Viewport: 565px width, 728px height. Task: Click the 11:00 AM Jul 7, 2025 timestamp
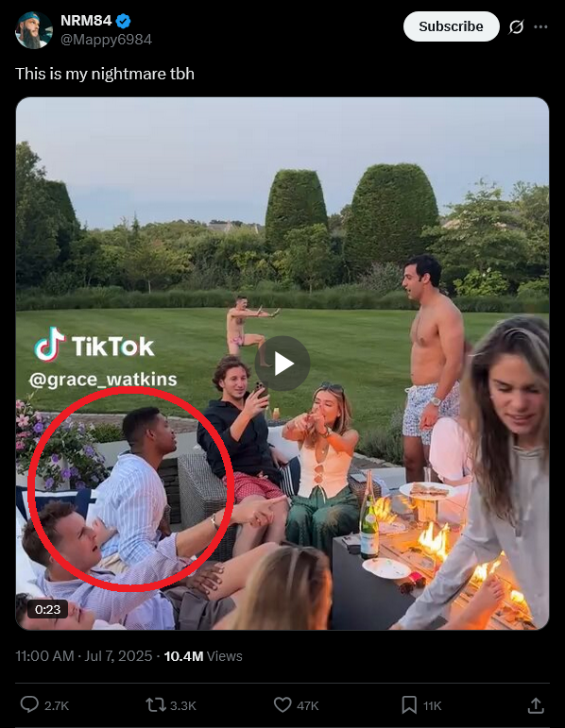click(x=84, y=656)
